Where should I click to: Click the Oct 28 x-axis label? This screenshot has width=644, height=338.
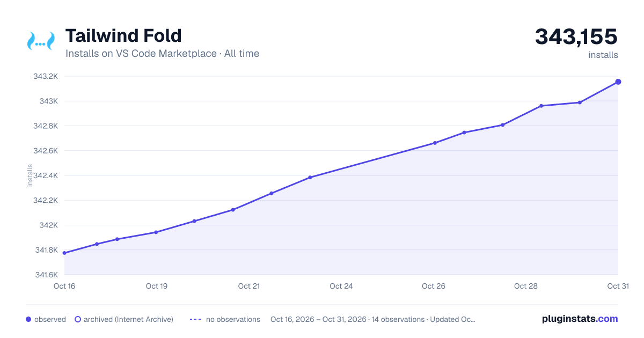click(526, 286)
